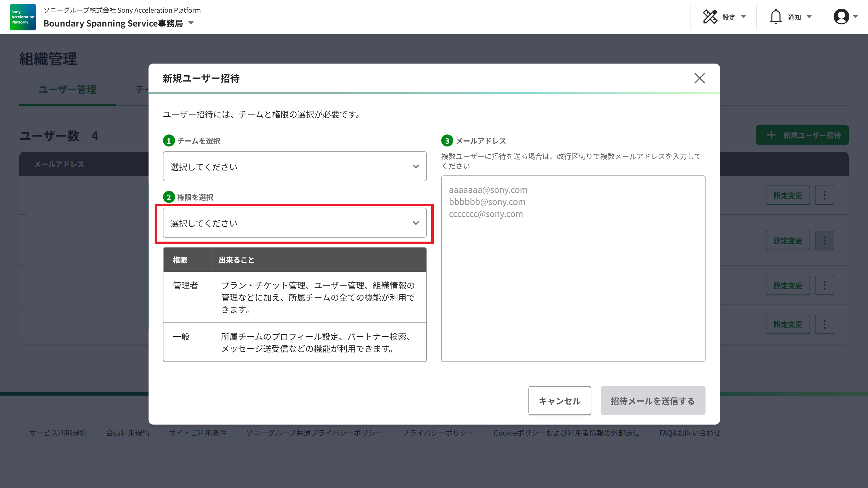Viewport: 868px width, 488px height.
Task: Open the 権限を選択 dropdown
Action: click(x=294, y=223)
